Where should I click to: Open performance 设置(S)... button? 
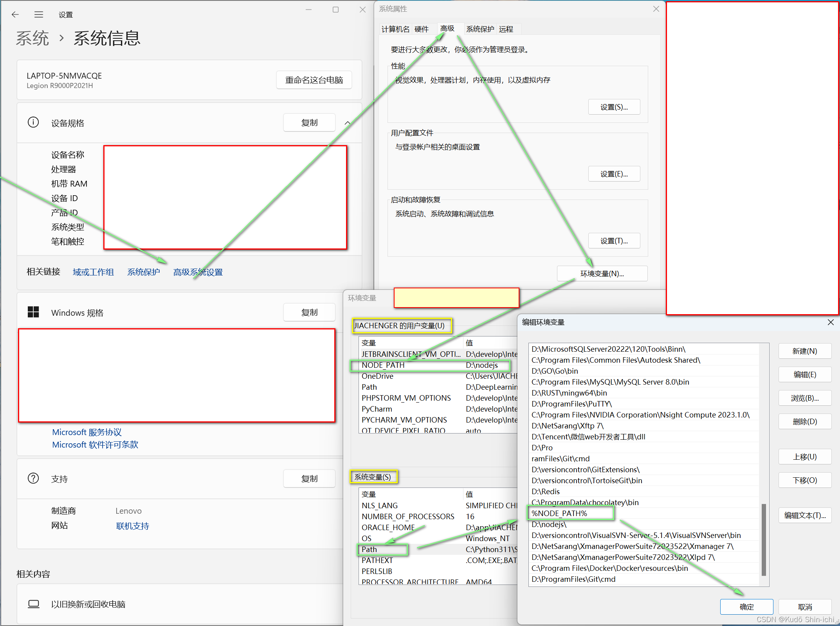(x=614, y=107)
